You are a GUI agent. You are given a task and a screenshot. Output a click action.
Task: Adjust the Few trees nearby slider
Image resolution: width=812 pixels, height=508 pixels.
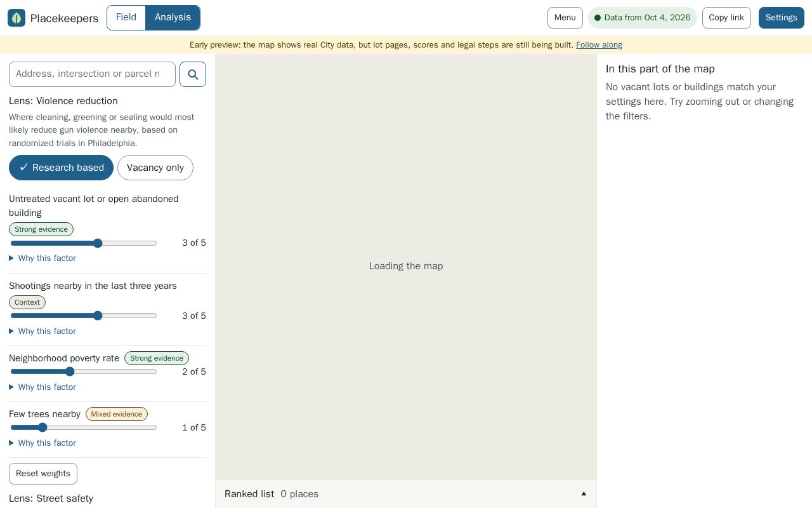point(84,427)
